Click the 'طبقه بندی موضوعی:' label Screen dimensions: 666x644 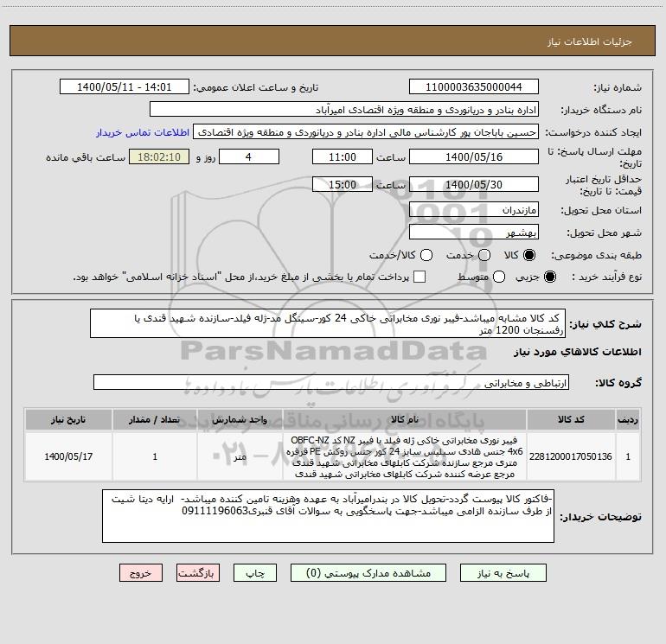coord(596,256)
